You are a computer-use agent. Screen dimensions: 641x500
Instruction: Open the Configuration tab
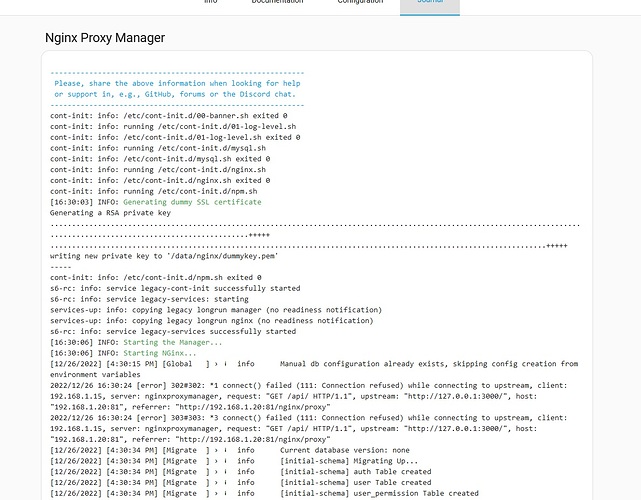pyautogui.click(x=360, y=2)
